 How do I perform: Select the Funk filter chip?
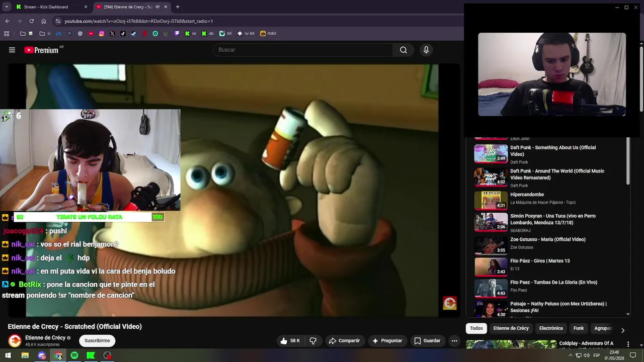coord(579,328)
